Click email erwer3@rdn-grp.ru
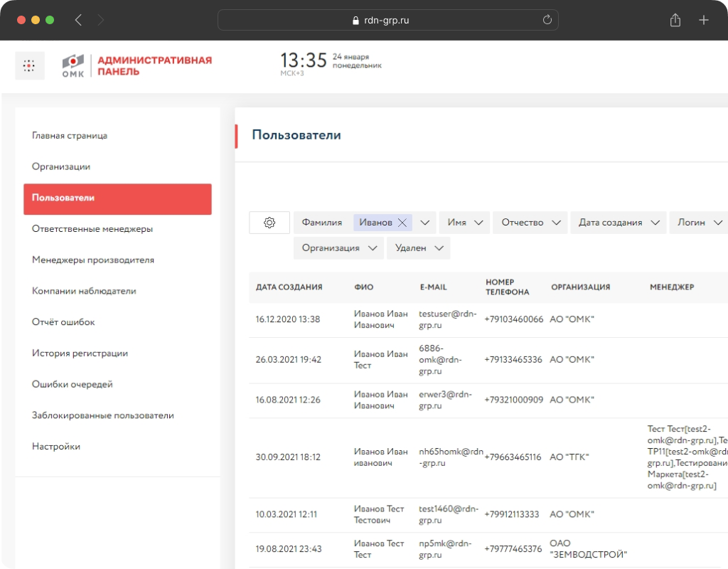The image size is (728, 569). (445, 400)
